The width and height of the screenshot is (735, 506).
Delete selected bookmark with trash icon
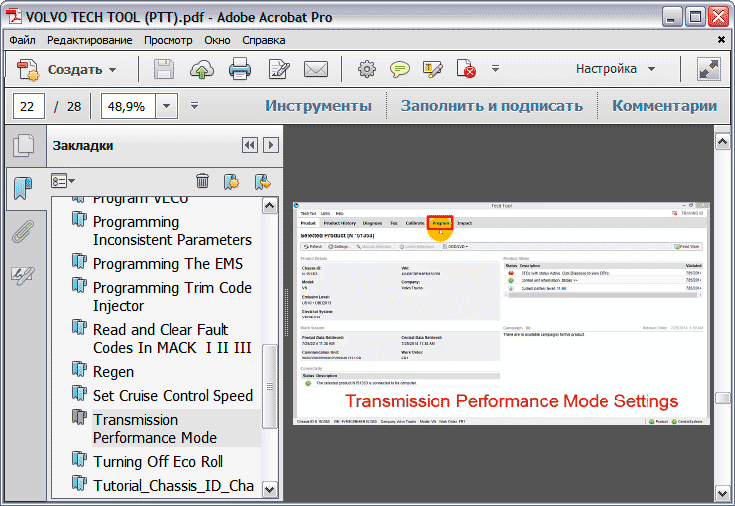point(203,181)
